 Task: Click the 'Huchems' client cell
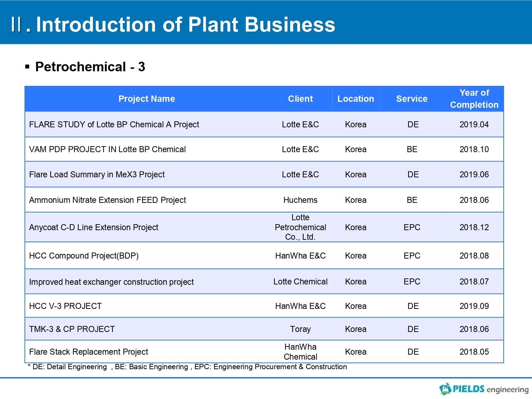coord(300,200)
